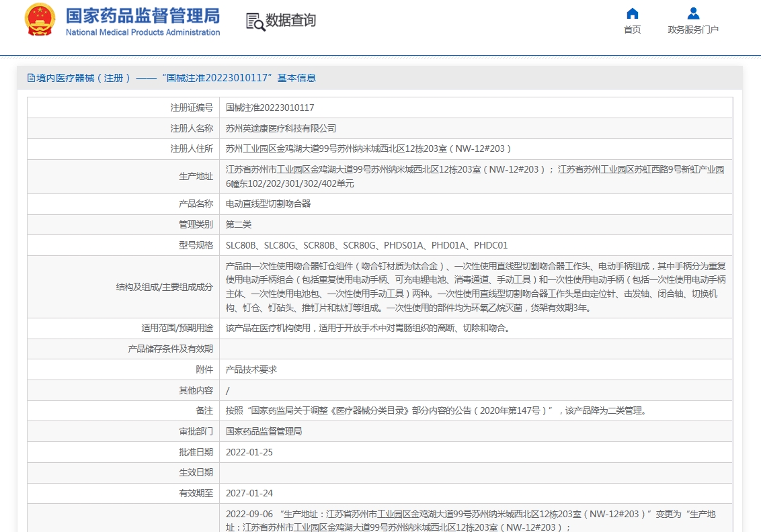The height and width of the screenshot is (532, 761).
Task: Click model SLC80G
Action: [x=280, y=245]
